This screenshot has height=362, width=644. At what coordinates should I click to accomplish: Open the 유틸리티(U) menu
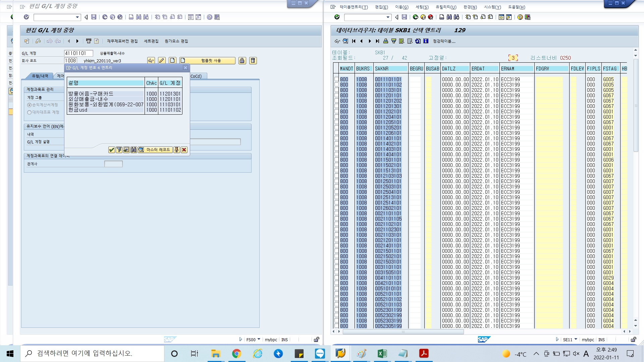pyautogui.click(x=446, y=7)
